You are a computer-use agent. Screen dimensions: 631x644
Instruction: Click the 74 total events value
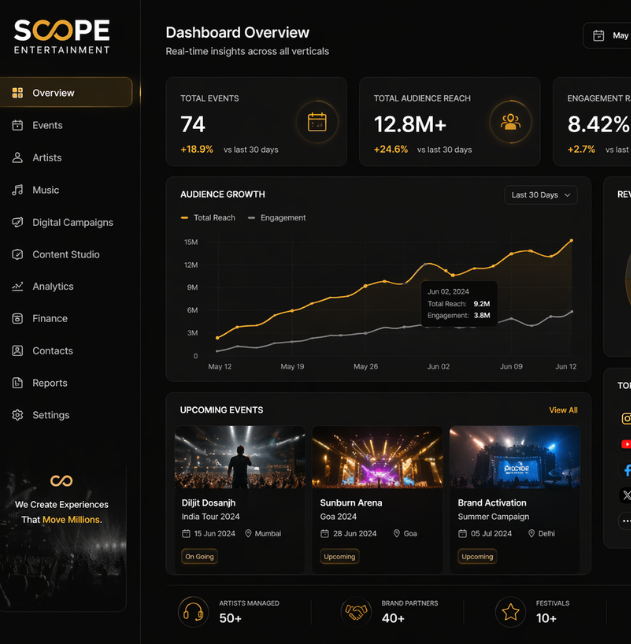[x=193, y=124]
